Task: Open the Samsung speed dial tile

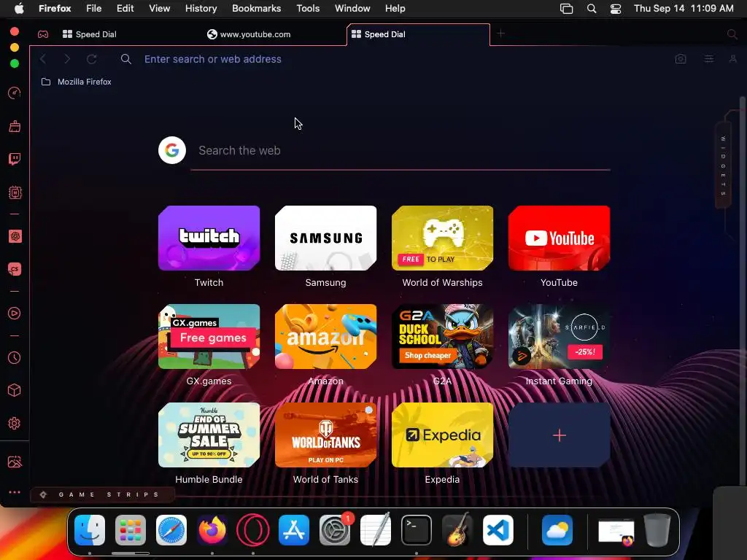Action: (326, 238)
